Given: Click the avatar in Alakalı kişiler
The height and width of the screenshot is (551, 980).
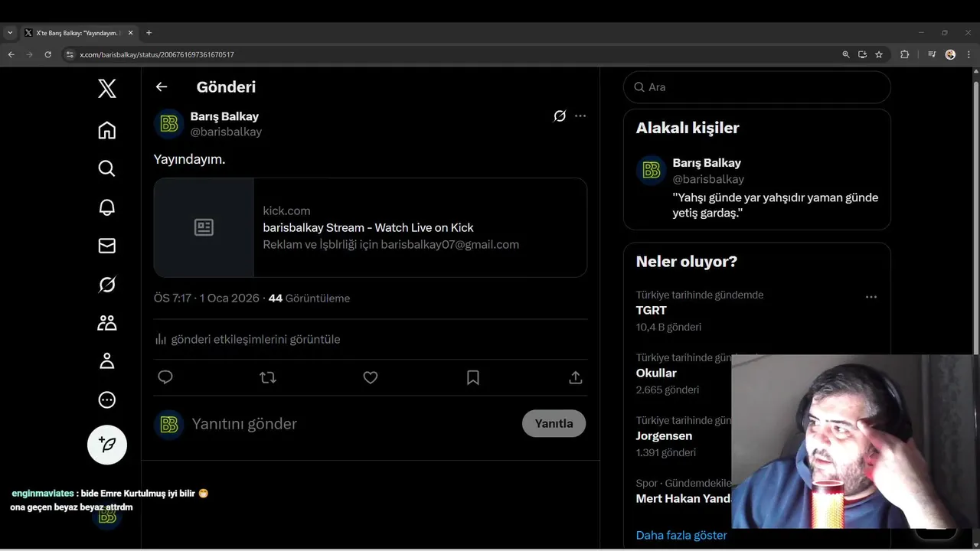Looking at the screenshot, I should pyautogui.click(x=652, y=171).
